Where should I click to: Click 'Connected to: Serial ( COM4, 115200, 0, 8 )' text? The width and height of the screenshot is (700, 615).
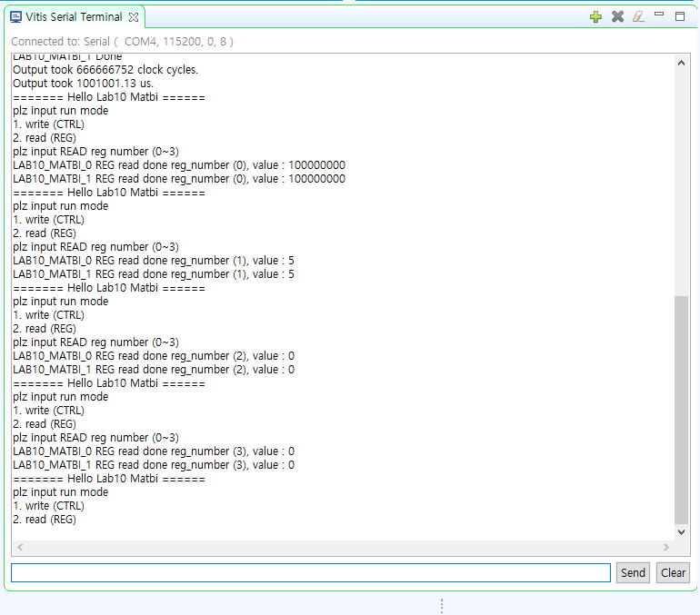(122, 42)
